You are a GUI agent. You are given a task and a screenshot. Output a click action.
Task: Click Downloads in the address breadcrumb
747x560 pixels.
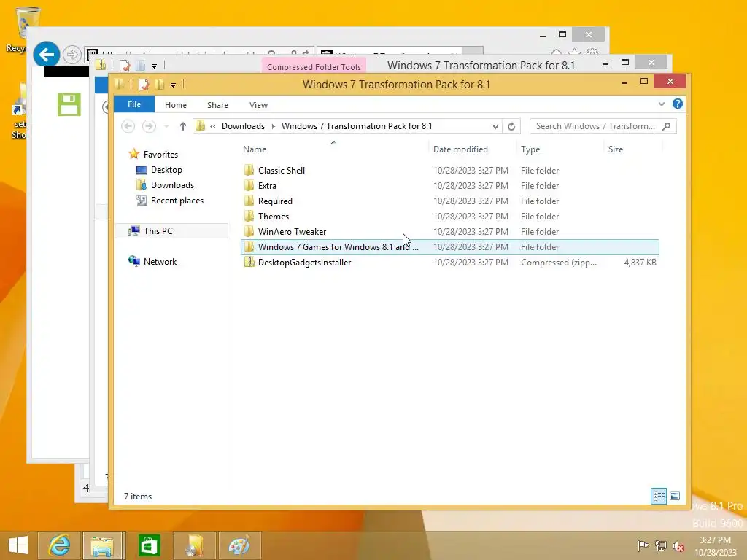click(x=243, y=126)
